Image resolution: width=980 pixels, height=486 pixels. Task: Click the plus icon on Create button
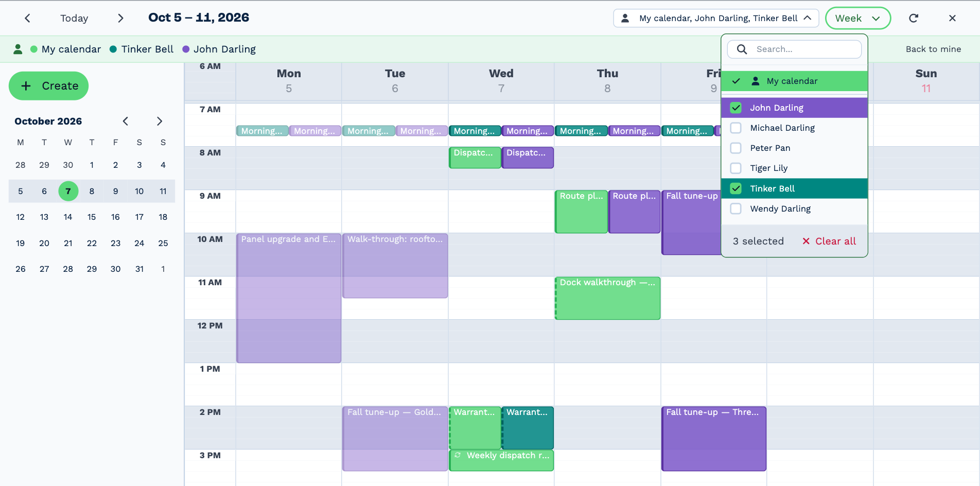(x=26, y=86)
